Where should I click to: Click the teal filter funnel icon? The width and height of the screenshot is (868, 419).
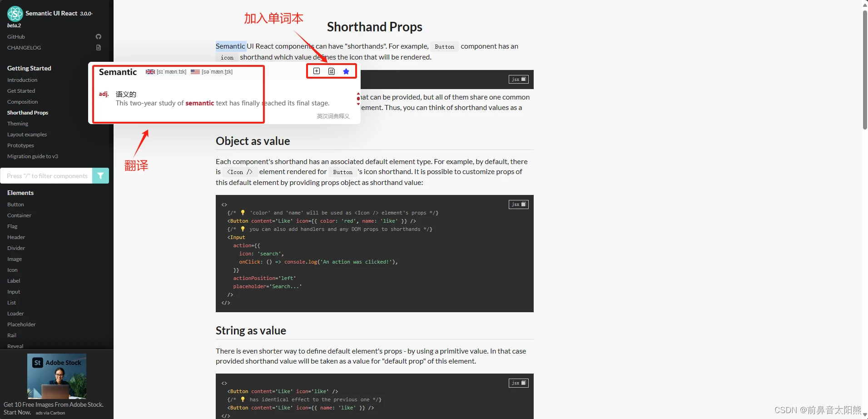[x=100, y=176]
